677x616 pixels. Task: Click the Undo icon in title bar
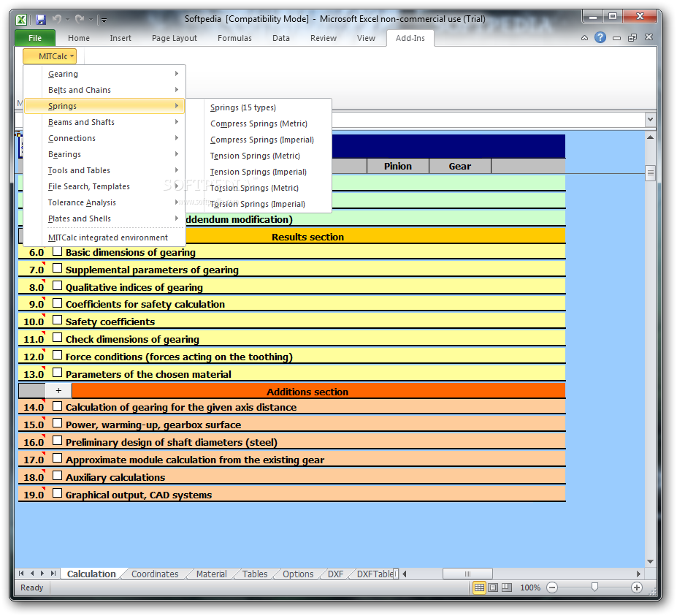tap(56, 19)
